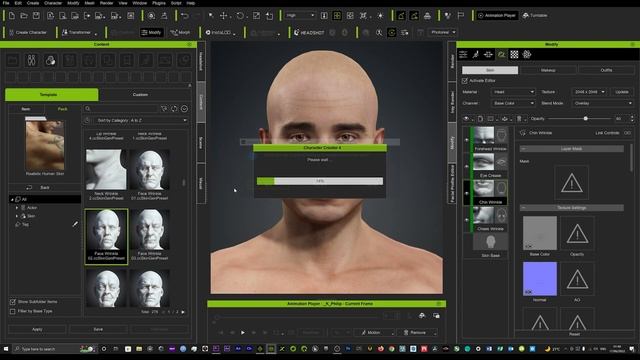
Task: Open the Texture size 2048 x 2048 dropdown
Action: 589,92
